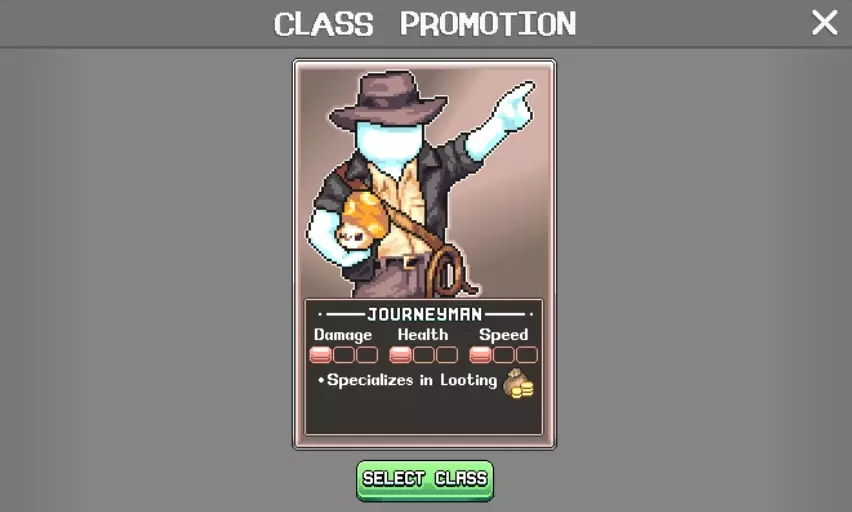Click the first filled Damage stat pip
Screen dimensions: 852x512
320,355
